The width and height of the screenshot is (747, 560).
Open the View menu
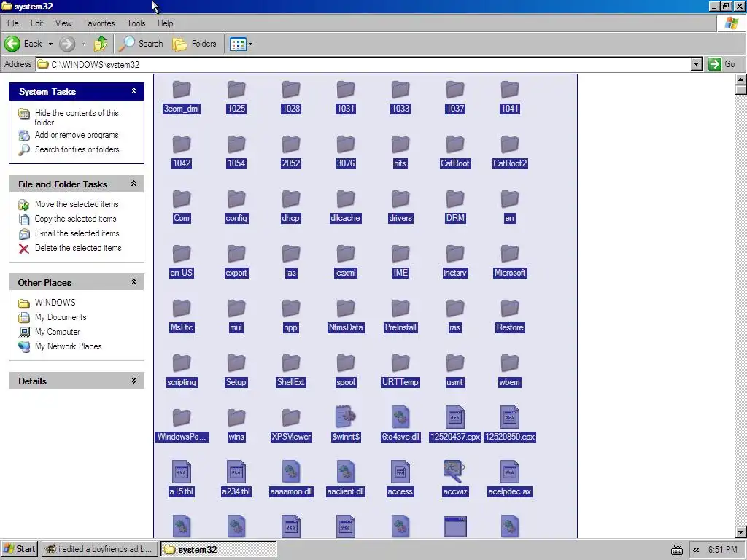[63, 23]
